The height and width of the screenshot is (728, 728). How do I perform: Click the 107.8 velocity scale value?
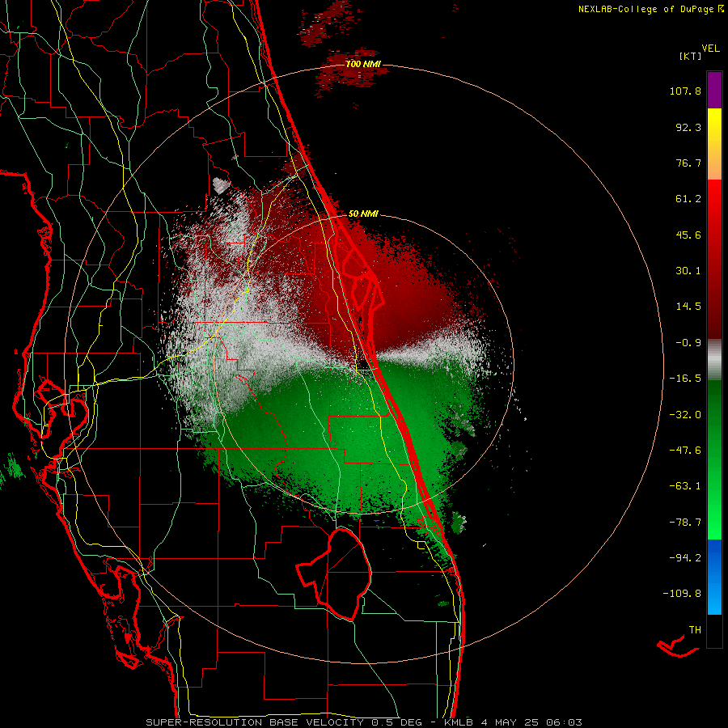pos(685,91)
